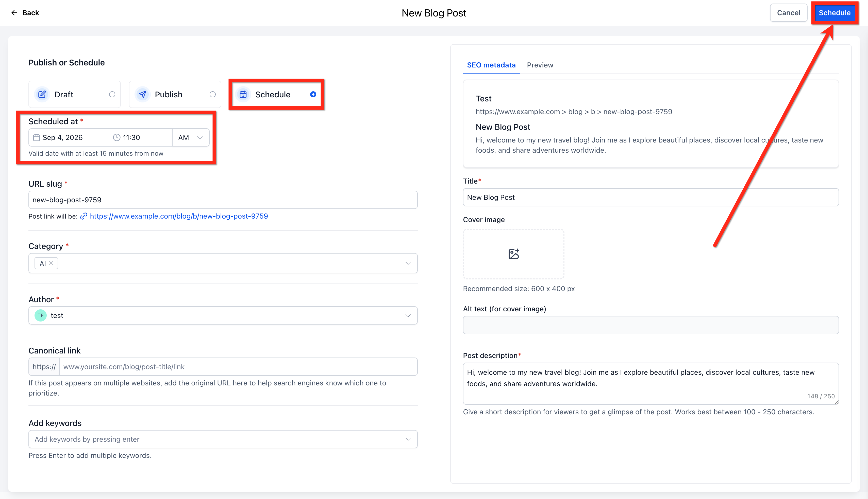Click the TE author avatar
The height and width of the screenshot is (499, 868).
(x=40, y=315)
